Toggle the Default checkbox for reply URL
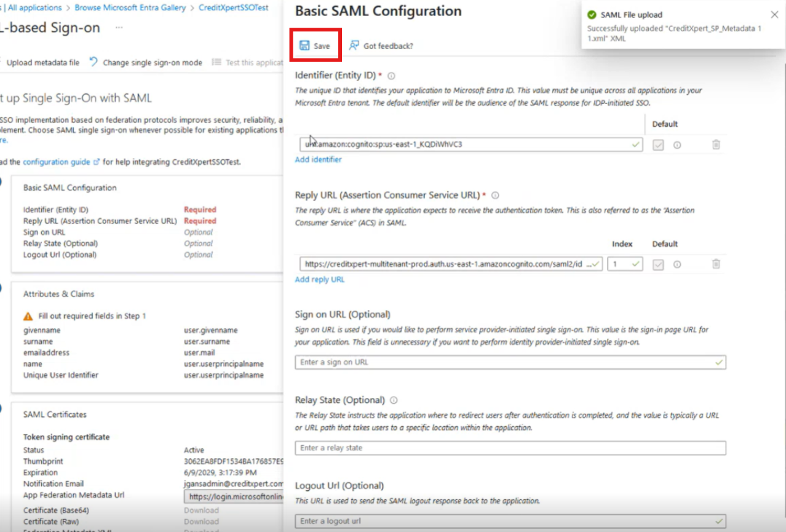This screenshot has width=786, height=532. [658, 264]
